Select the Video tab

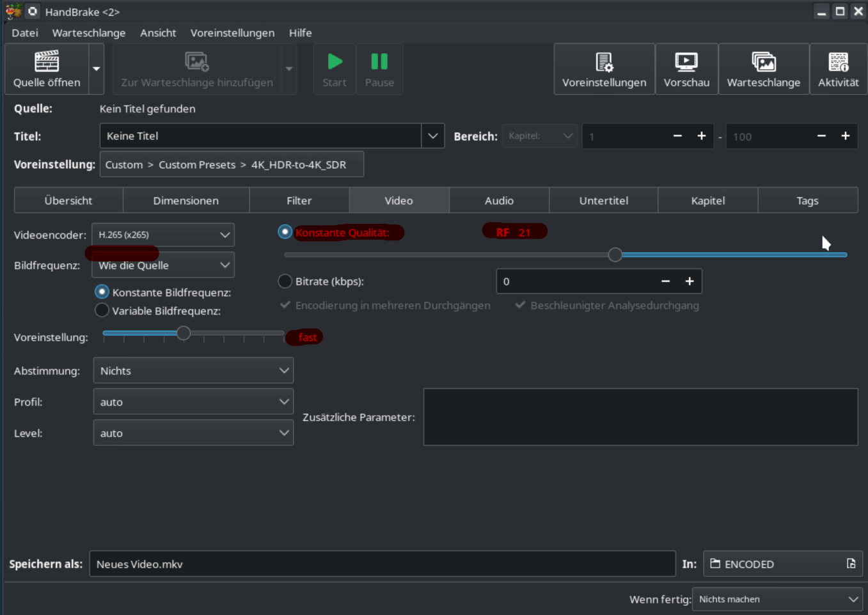tap(399, 200)
